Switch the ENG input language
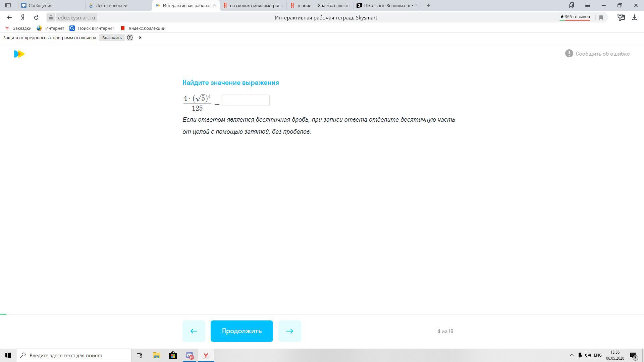The image size is (644, 362). (597, 355)
